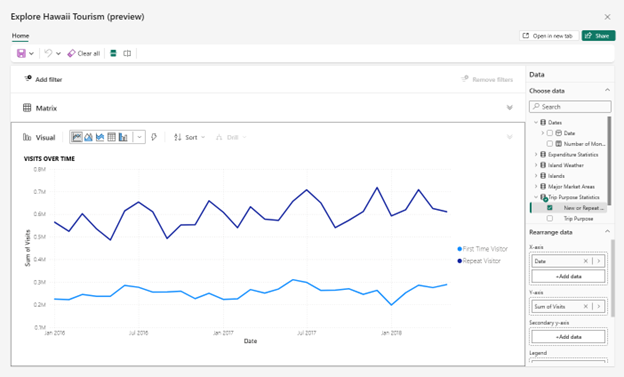
Task: Open the Sort dropdown
Action: coord(189,137)
